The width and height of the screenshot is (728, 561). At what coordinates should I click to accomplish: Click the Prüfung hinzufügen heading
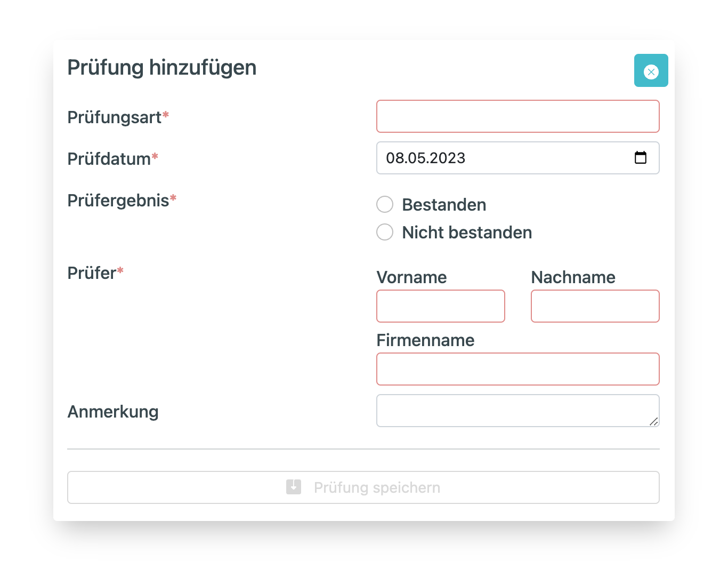(x=162, y=68)
